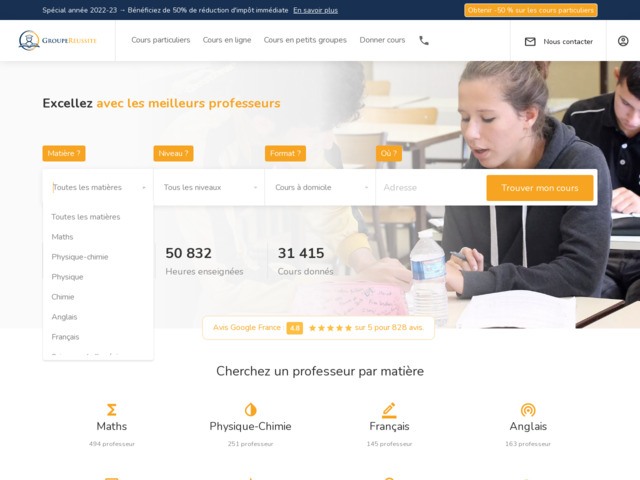
Task: Open the Cours à domicile format dropdown
Action: 320,187
